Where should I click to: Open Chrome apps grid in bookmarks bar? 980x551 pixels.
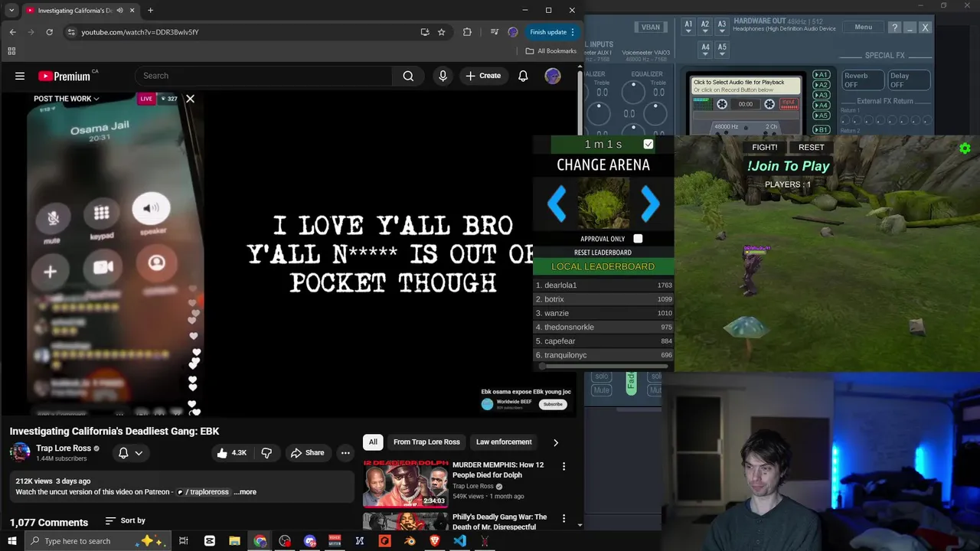[11, 51]
